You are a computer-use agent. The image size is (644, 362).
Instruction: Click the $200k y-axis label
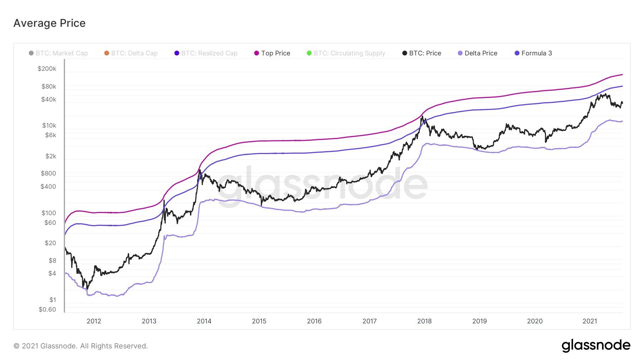pyautogui.click(x=47, y=69)
